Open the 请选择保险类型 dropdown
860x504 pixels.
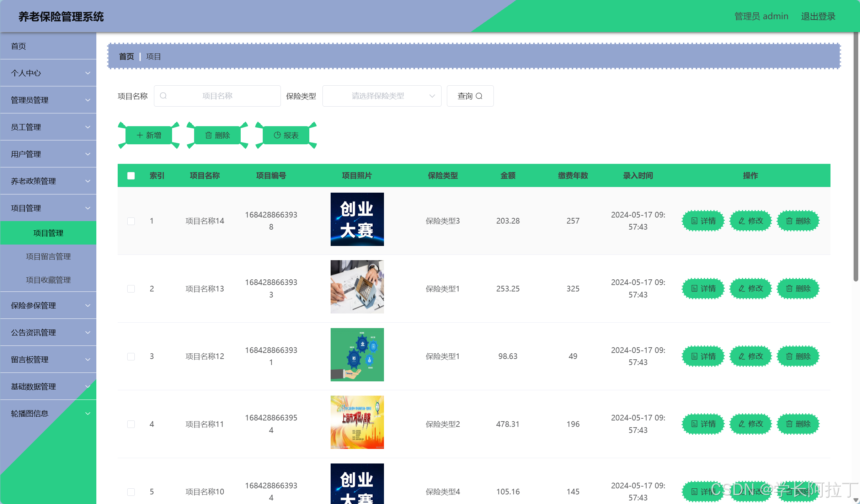coord(381,96)
